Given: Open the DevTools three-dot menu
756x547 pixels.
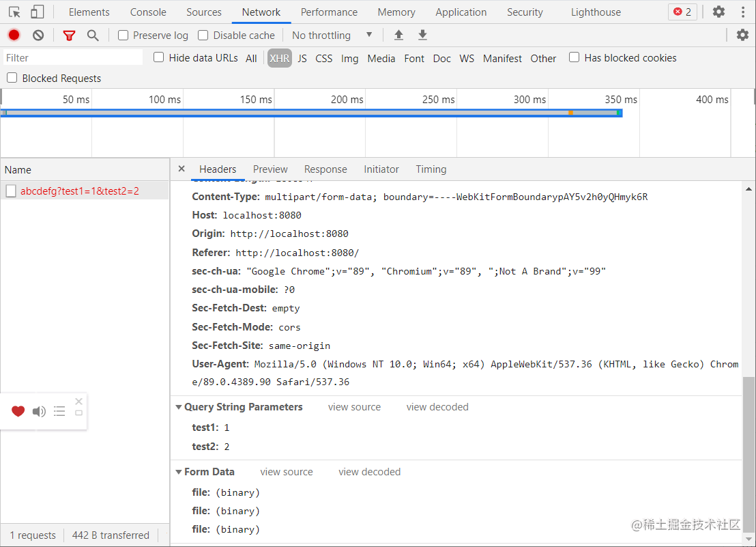Looking at the screenshot, I should [x=743, y=12].
